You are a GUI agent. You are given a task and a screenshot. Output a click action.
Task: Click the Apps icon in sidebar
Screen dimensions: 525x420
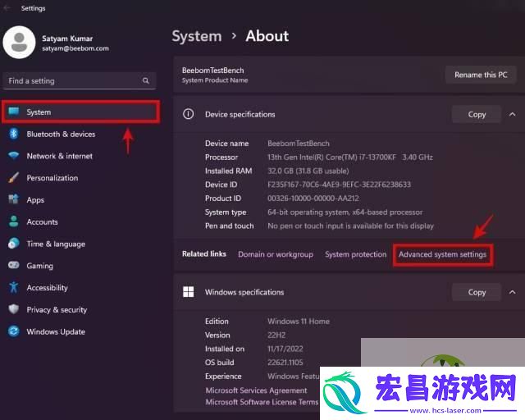(14, 199)
